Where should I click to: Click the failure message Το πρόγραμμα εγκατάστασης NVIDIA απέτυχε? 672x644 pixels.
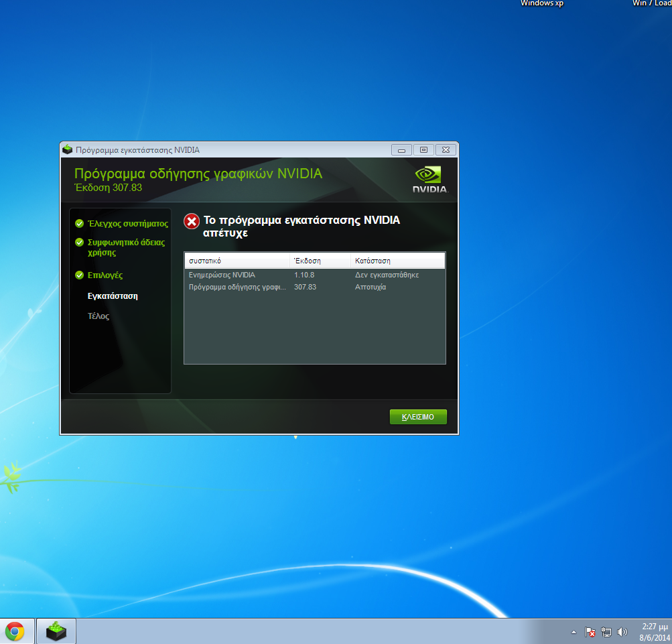pos(301,227)
